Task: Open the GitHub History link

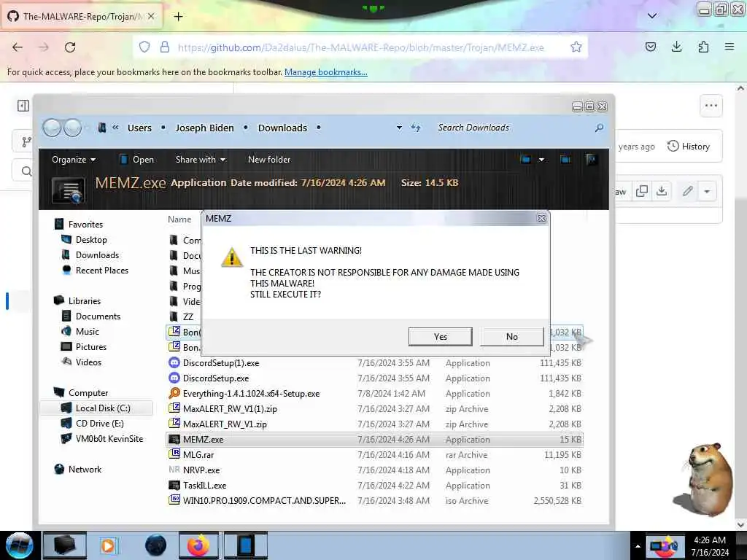Action: (689, 146)
